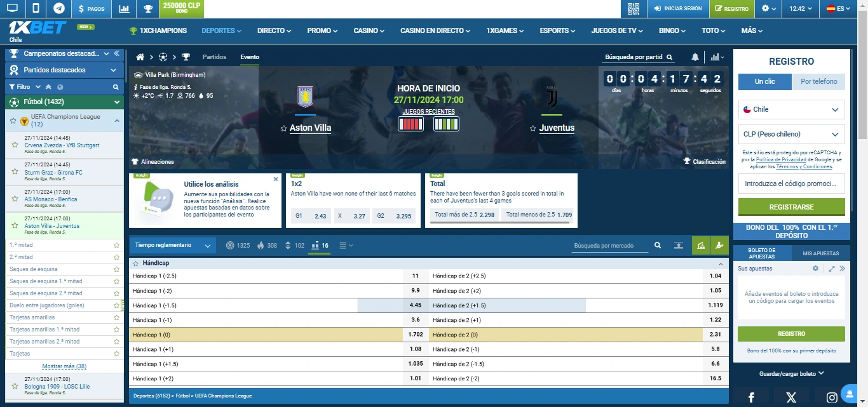Viewport: 868px width, 407px height.
Task: Collapse the Hándicap market section
Action: tap(721, 264)
